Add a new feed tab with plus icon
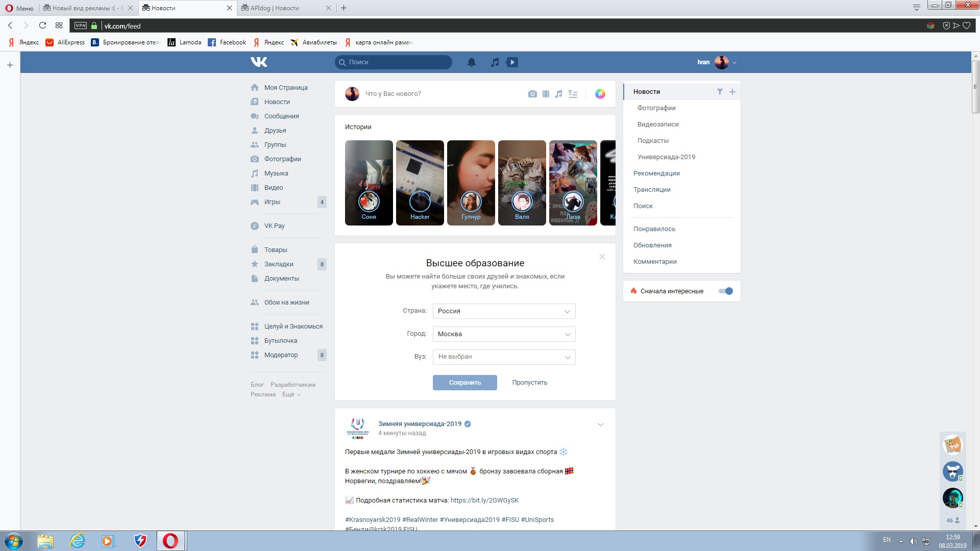980x551 pixels. tap(732, 92)
